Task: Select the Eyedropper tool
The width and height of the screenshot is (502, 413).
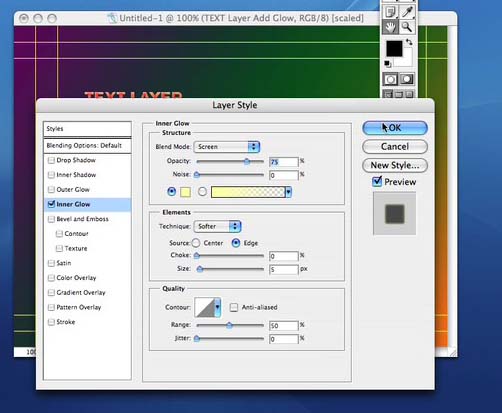Action: coord(407,12)
